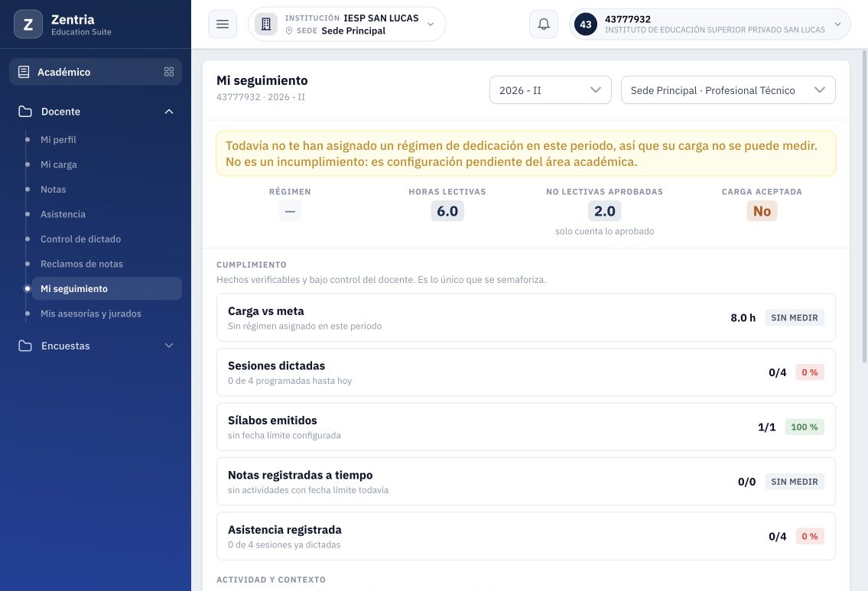Viewport: 868px width, 591px height.
Task: Click the Asistencia registrada card
Action: (x=526, y=536)
